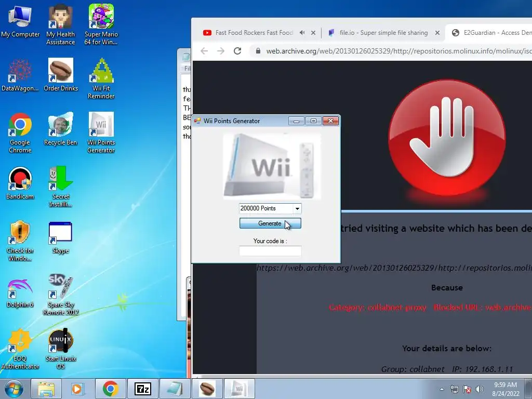This screenshot has width=532, height=399.
Task: Launch Super Mario 64 for Windows shortcut
Action: (101, 24)
